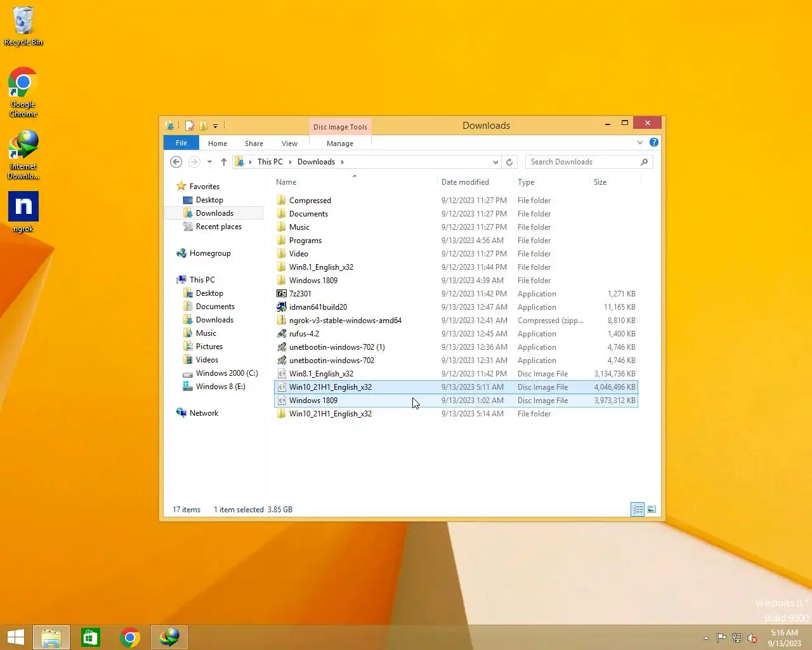Sort by the Size column header

614,182
